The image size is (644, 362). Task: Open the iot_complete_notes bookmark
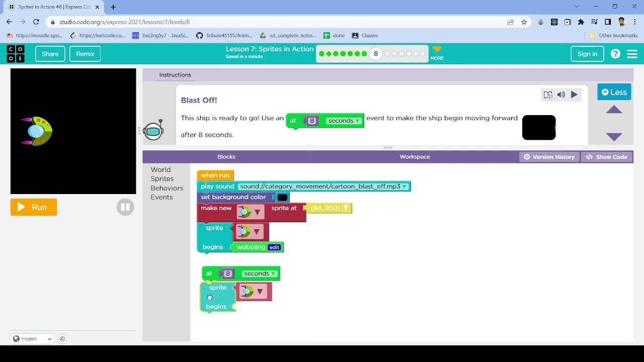288,36
